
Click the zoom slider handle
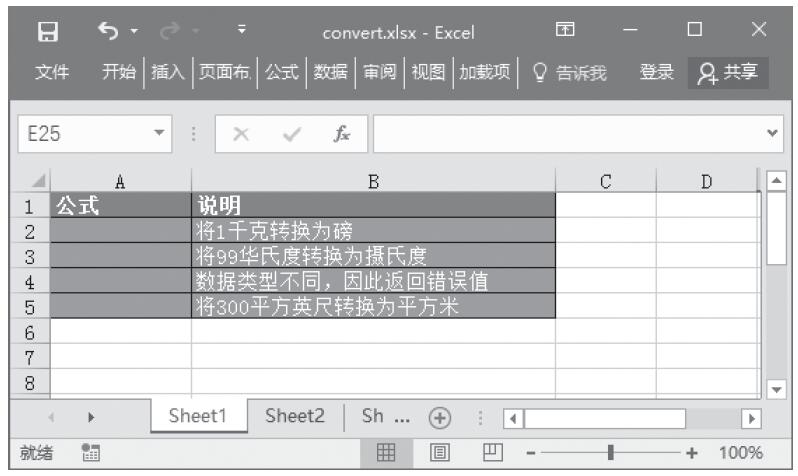pos(609,453)
